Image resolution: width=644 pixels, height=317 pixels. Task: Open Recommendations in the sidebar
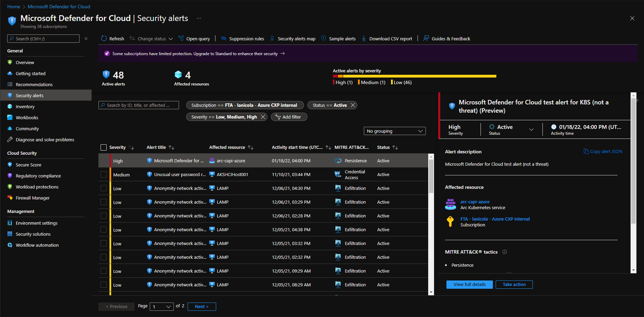coord(34,84)
